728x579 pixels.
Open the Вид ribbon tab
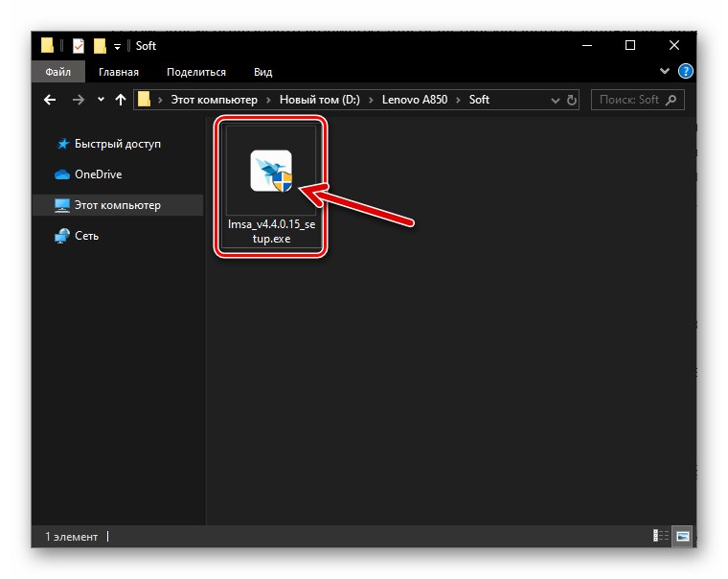[x=262, y=72]
